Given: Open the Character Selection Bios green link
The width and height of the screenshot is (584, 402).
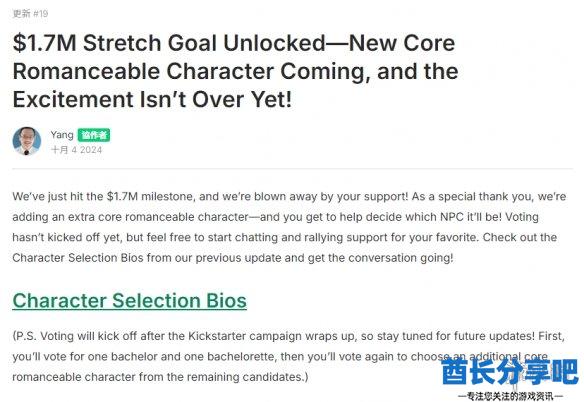Looking at the screenshot, I should [130, 301].
